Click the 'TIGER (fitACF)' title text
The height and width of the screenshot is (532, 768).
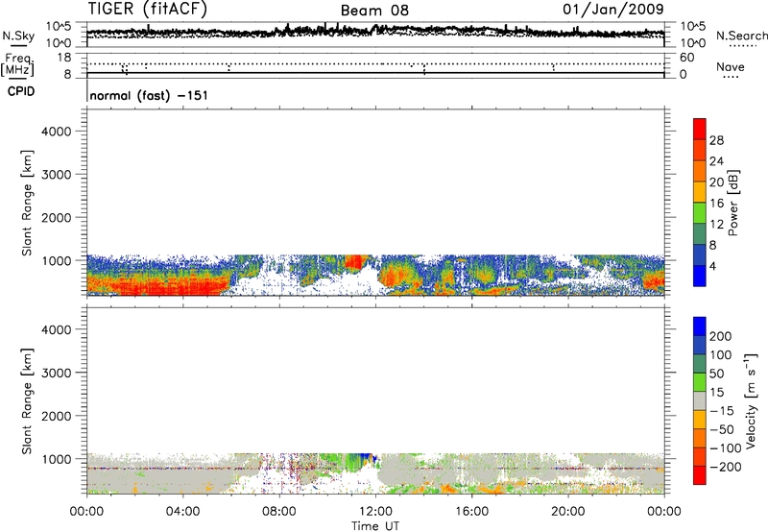(148, 9)
